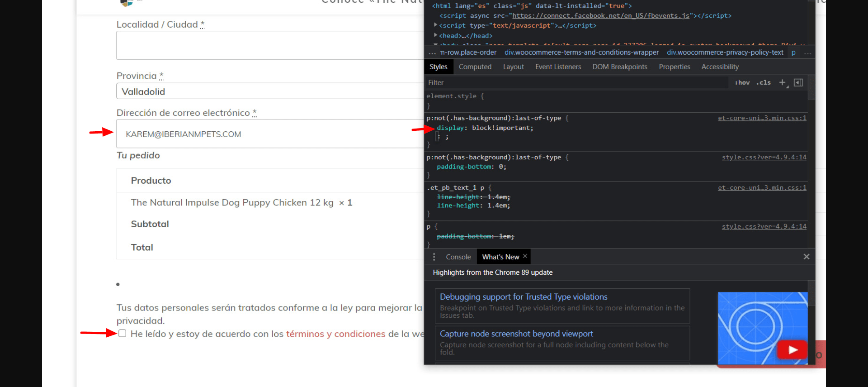Open the connect.facebook.net fbevents.js URL
The image size is (868, 387).
tap(601, 15)
